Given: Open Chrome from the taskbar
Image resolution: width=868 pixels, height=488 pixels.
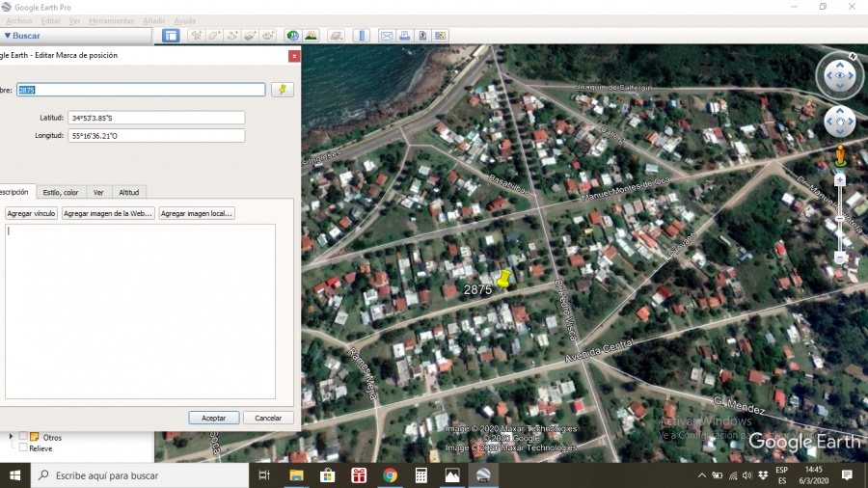Looking at the screenshot, I should pos(390,475).
